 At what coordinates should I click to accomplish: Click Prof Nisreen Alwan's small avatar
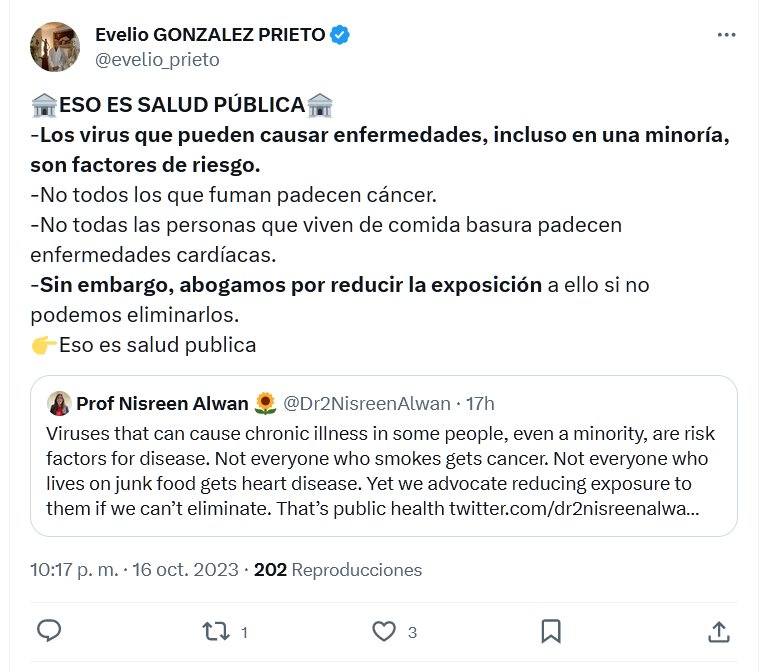[x=59, y=404]
